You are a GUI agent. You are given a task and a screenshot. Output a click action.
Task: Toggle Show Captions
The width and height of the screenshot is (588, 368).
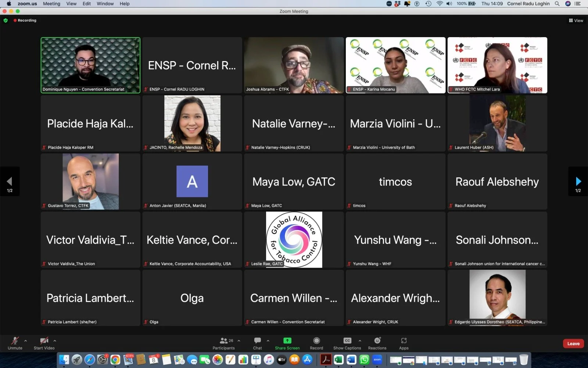(x=347, y=343)
